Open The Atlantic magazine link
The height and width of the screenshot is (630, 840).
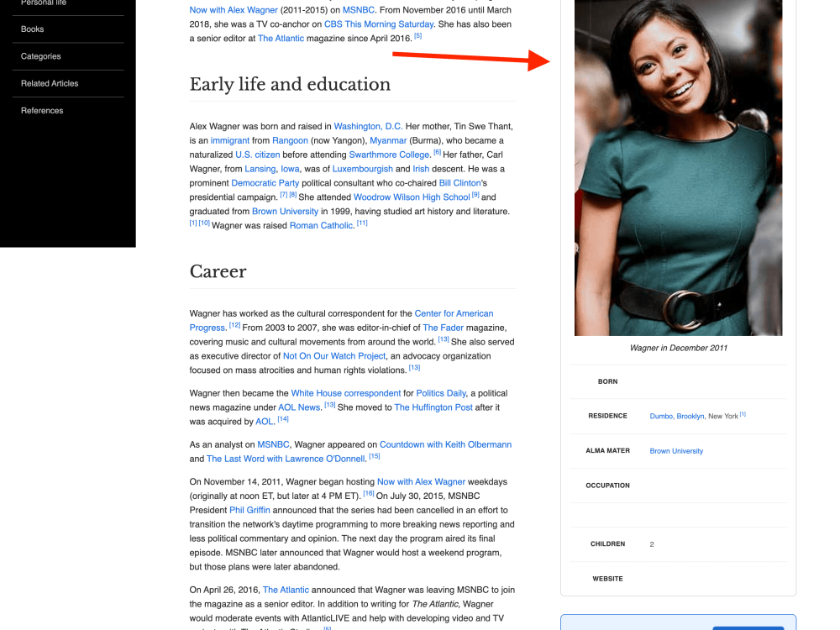point(281,38)
